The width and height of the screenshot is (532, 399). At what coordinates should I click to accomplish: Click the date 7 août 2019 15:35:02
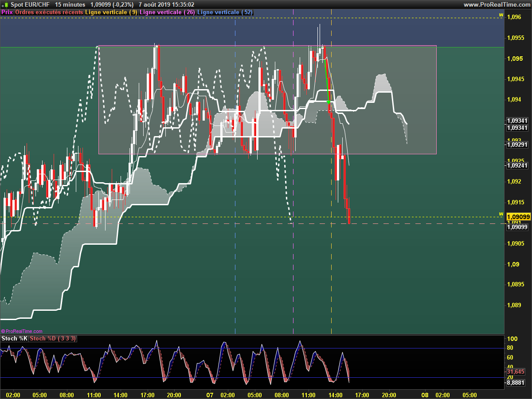click(x=166, y=4)
